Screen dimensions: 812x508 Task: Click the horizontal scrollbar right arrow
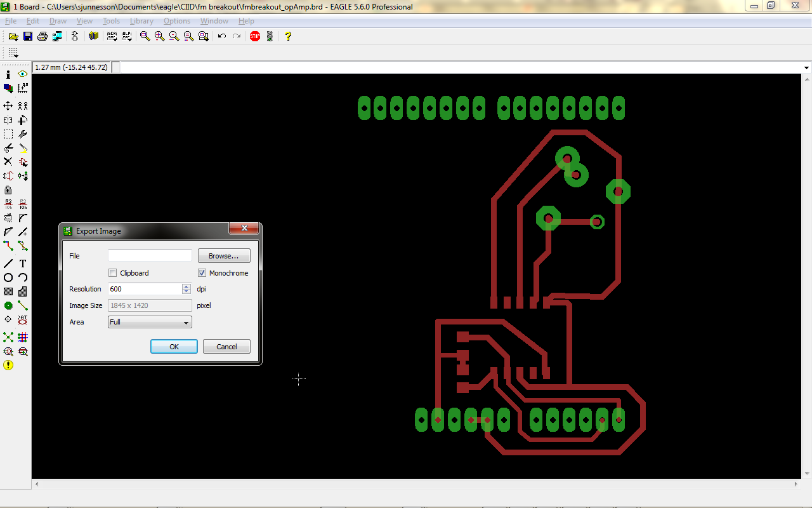click(797, 484)
